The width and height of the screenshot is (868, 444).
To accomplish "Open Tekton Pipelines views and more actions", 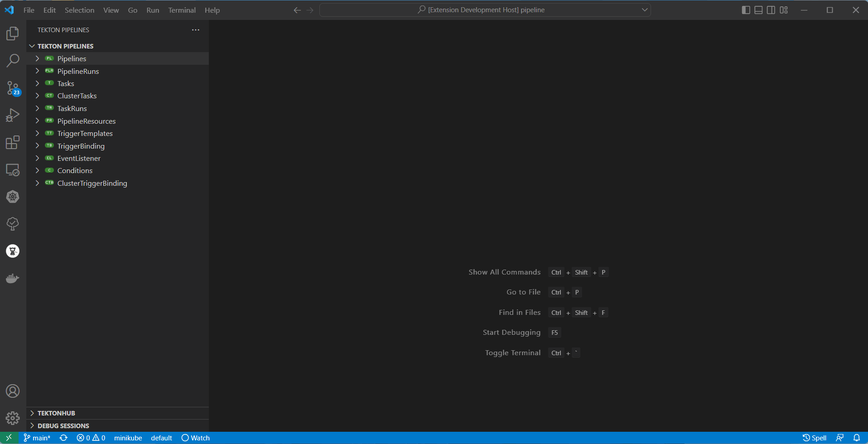I will tap(196, 30).
